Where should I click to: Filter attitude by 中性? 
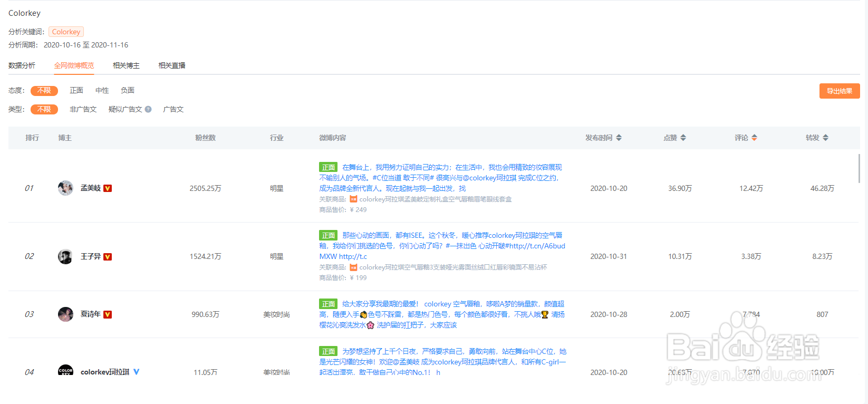102,91
